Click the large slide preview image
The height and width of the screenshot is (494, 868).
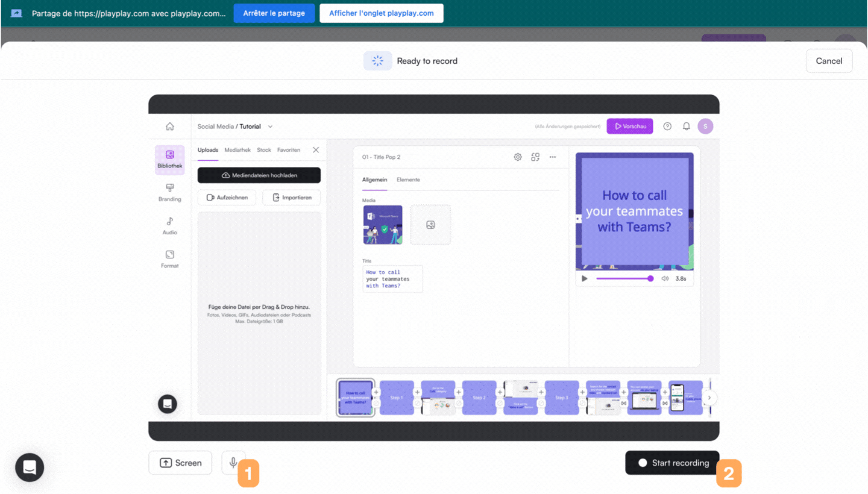tap(634, 211)
